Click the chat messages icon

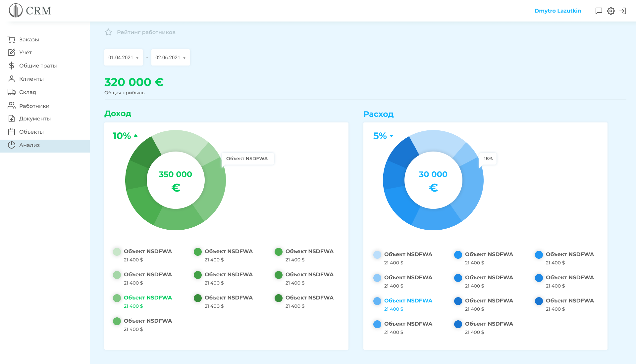[x=599, y=11]
